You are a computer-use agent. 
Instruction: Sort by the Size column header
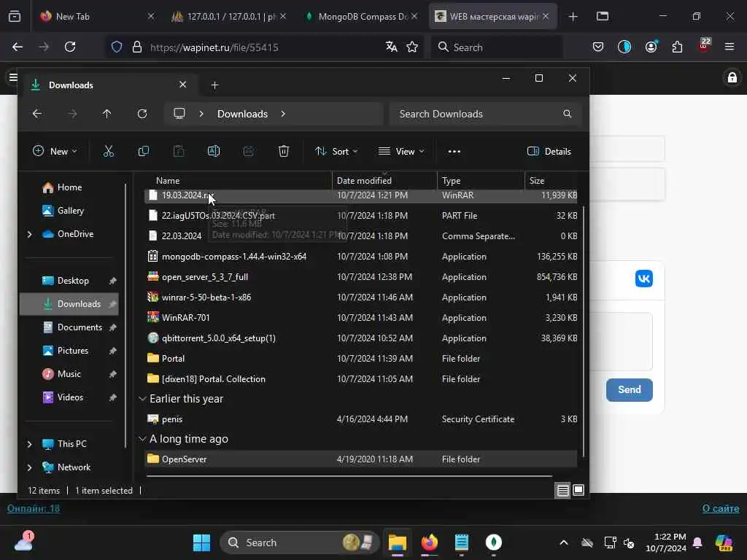[551, 181]
